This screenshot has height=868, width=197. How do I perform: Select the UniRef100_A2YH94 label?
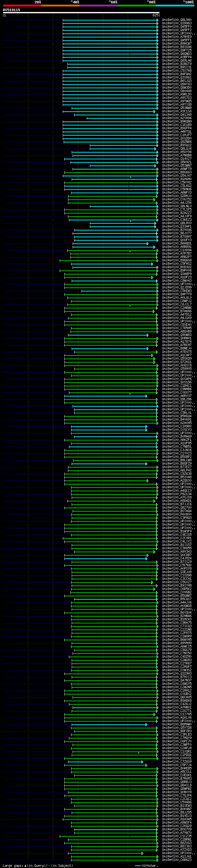pyautogui.click(x=177, y=118)
